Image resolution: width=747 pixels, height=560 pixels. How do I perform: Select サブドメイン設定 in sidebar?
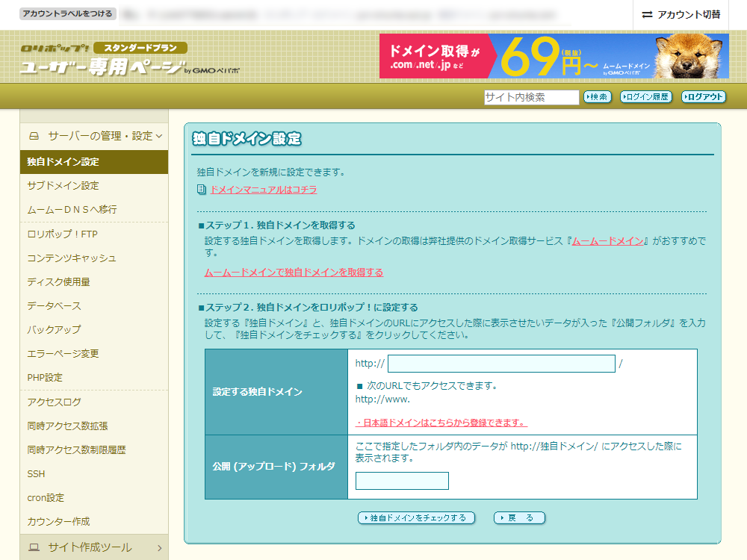click(63, 186)
